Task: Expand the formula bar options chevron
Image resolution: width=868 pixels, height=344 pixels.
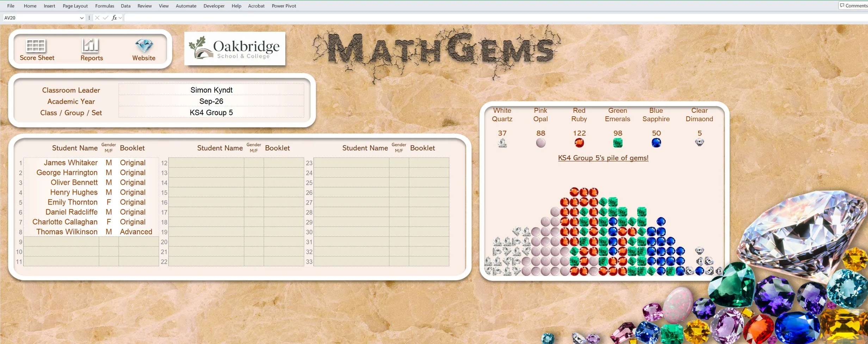Action: (x=120, y=18)
